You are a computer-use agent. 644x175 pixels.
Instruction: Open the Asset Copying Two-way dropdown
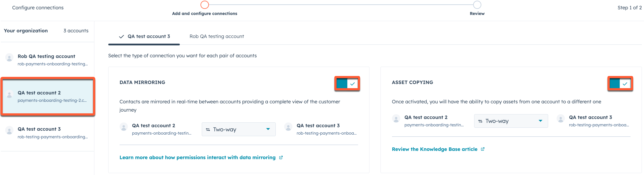(511, 121)
